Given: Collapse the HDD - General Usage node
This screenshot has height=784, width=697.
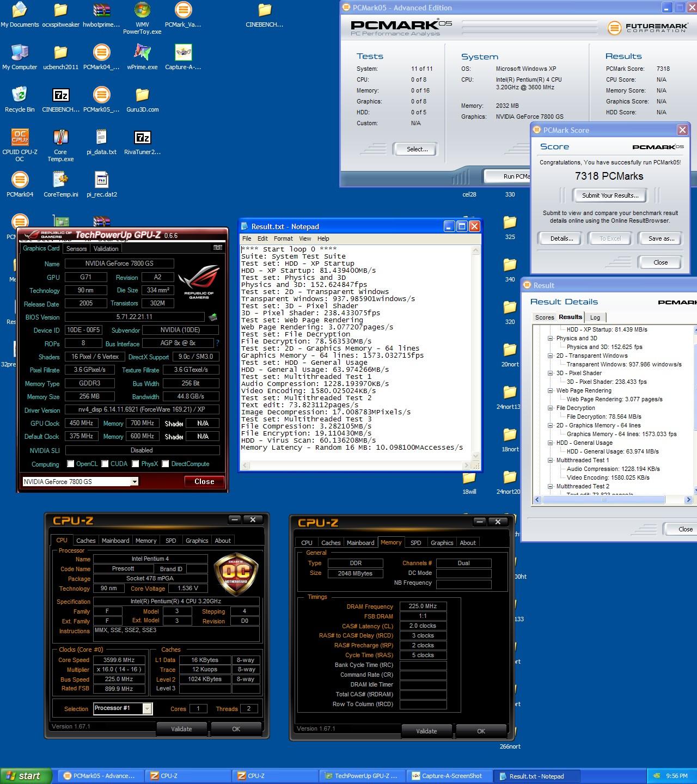Looking at the screenshot, I should (x=550, y=443).
